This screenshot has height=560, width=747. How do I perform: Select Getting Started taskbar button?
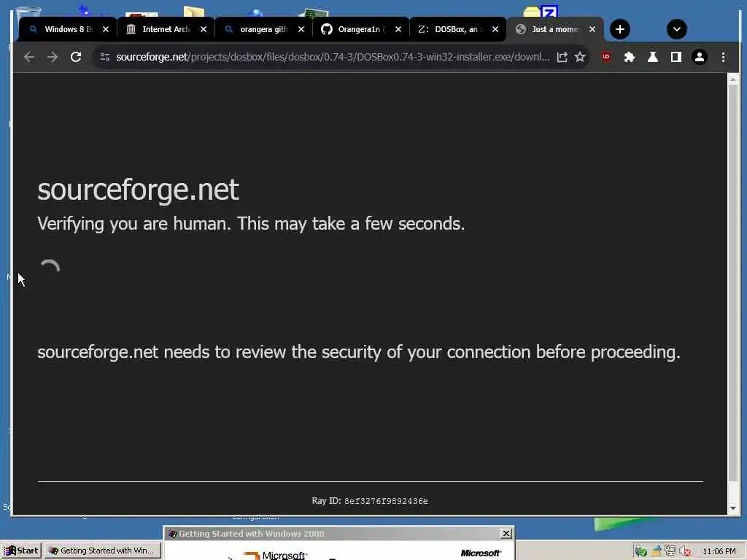pyautogui.click(x=104, y=551)
